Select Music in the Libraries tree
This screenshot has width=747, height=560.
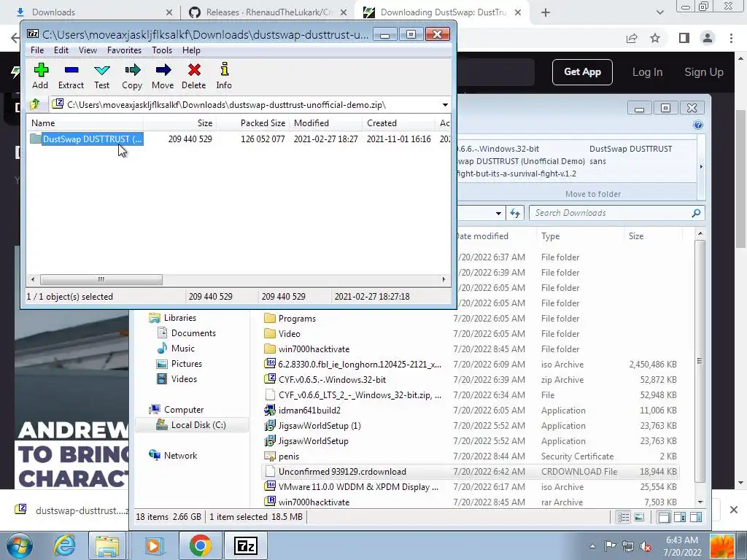(x=182, y=348)
